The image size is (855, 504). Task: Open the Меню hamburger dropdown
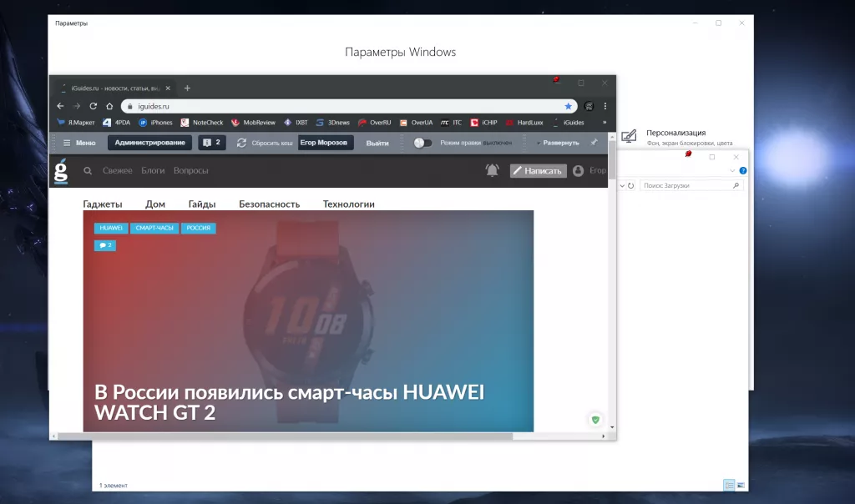click(x=79, y=143)
